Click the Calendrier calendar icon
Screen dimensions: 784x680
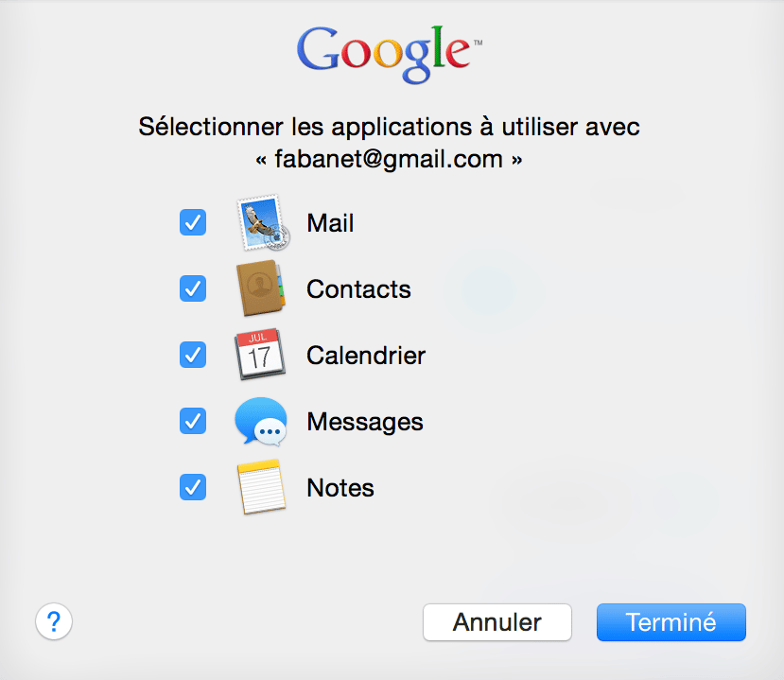[x=260, y=354]
